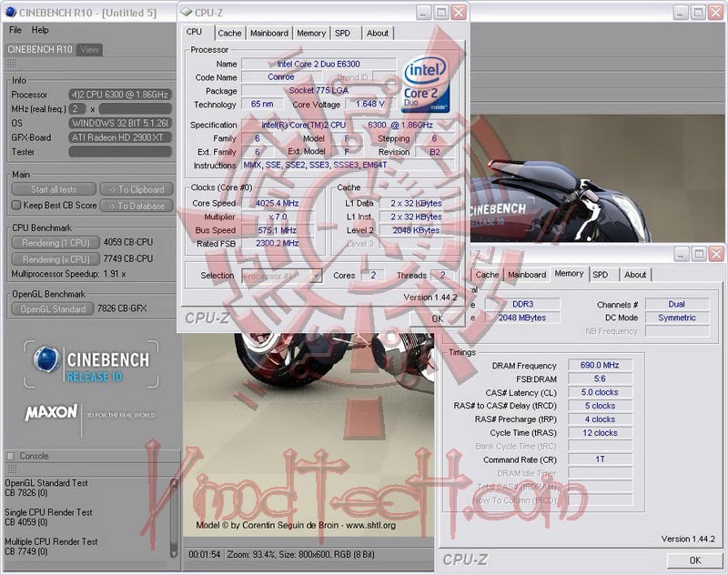Click the FSB:DRAM 5:6 ratio value
728x575 pixels.
[x=600, y=378]
